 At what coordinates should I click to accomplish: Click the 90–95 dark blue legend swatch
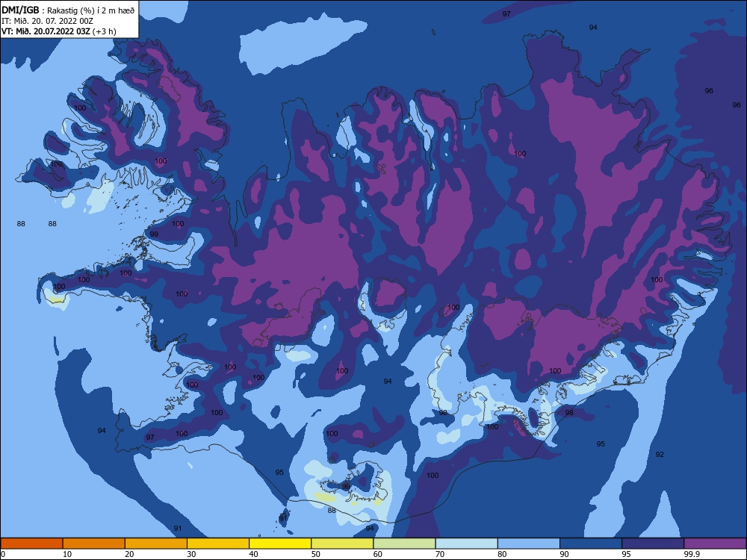coord(591,544)
